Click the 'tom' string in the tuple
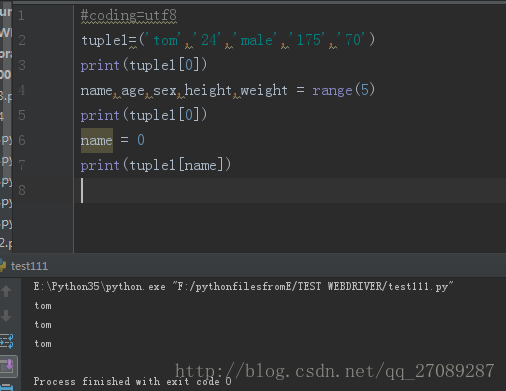The height and width of the screenshot is (391, 506). click(164, 40)
